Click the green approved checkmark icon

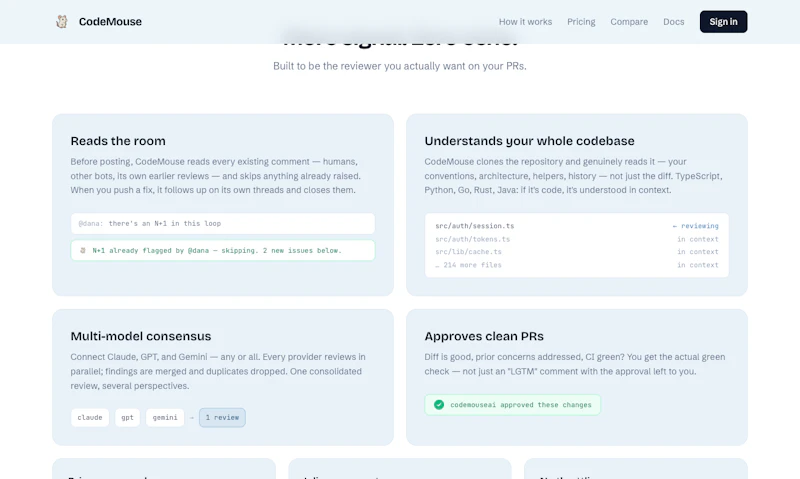click(x=439, y=405)
